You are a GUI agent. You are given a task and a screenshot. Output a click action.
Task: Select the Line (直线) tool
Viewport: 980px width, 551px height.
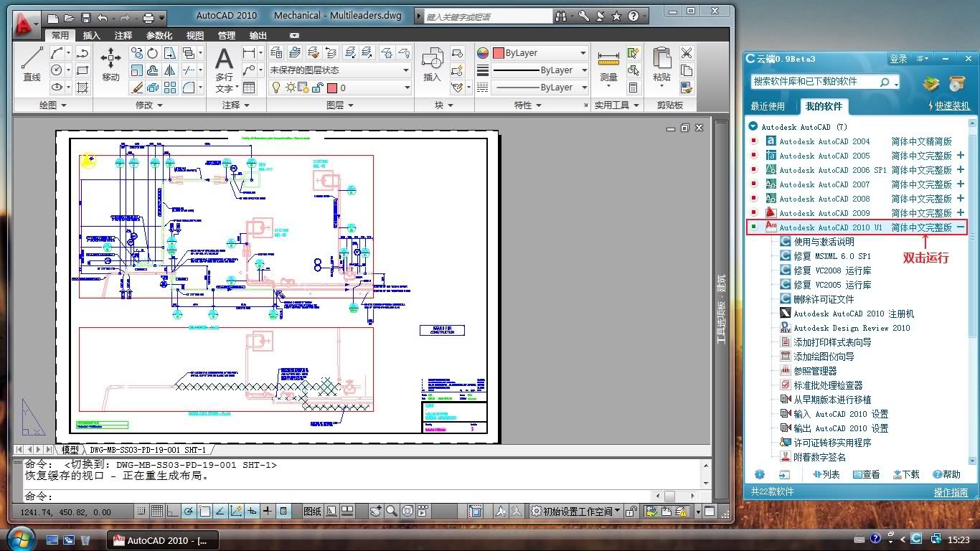32,65
